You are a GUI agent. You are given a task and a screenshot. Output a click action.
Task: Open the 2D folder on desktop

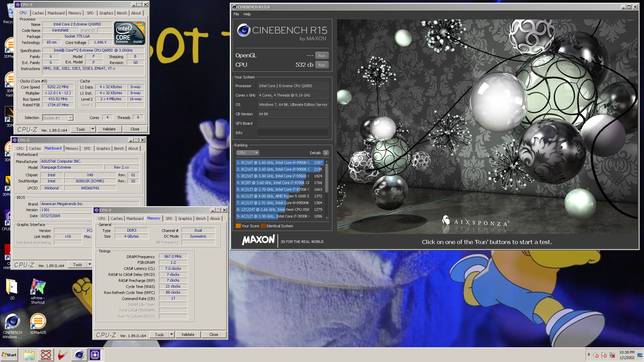(12, 289)
